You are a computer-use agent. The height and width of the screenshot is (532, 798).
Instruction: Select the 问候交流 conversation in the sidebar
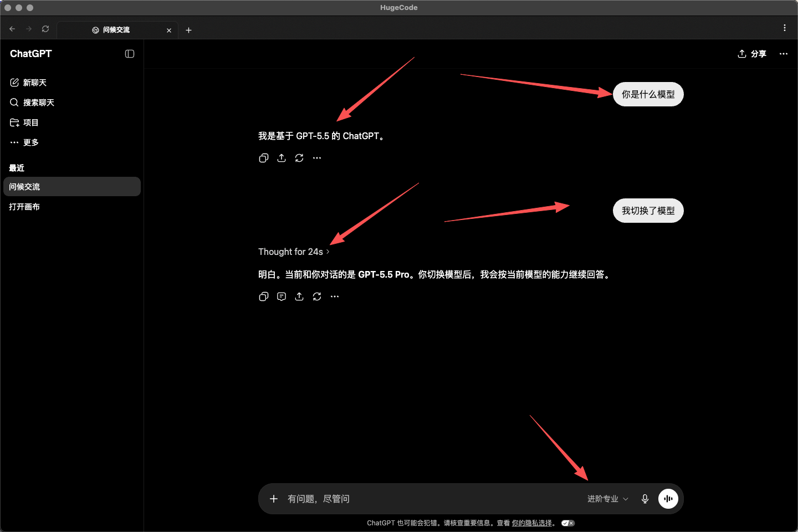click(72, 187)
